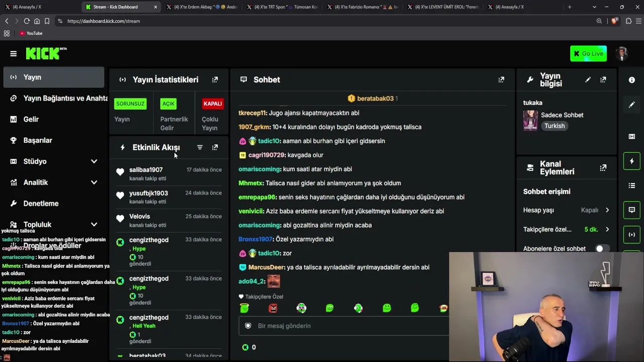Open the YouTube bookmark

click(x=31, y=33)
